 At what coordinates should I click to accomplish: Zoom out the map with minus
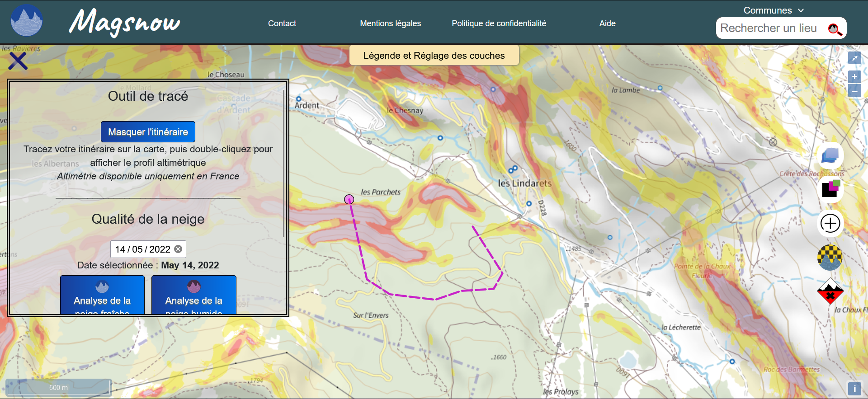point(854,91)
